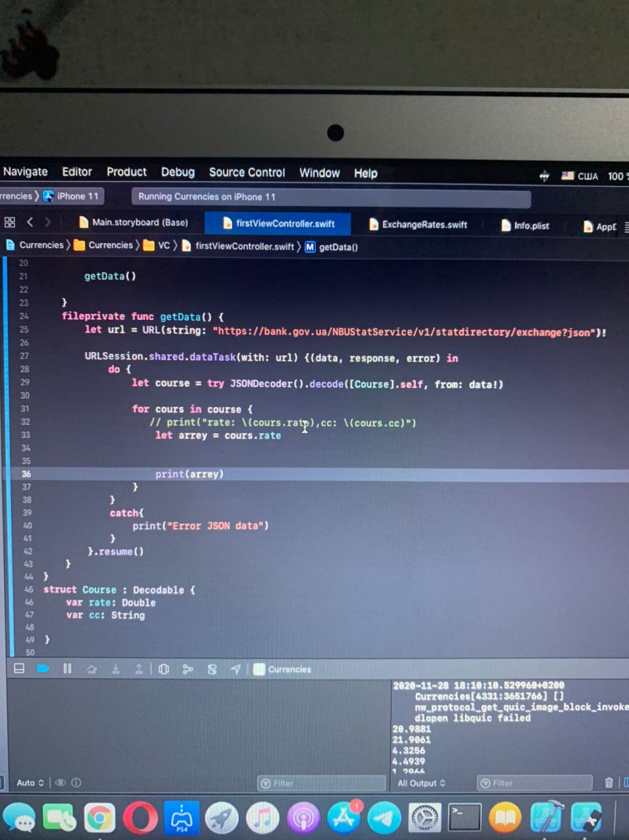The width and height of the screenshot is (629, 840).
Task: Open Podcasts from the Dock
Action: (303, 818)
